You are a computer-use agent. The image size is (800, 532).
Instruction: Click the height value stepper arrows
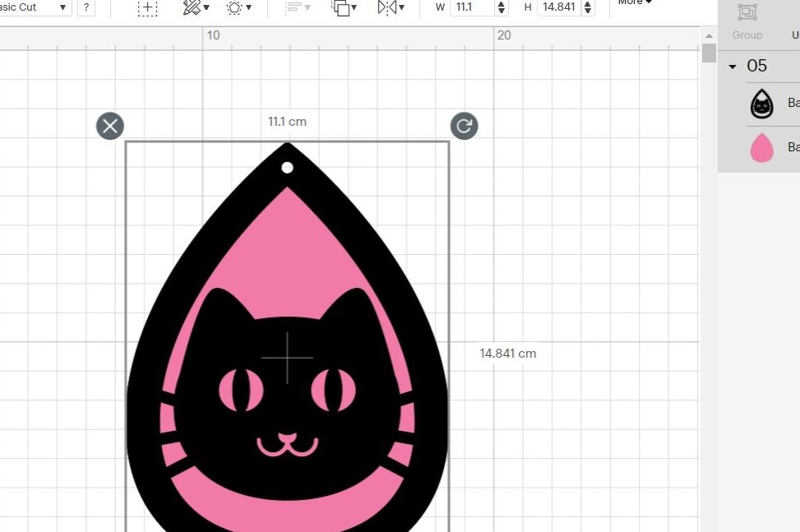[x=587, y=7]
